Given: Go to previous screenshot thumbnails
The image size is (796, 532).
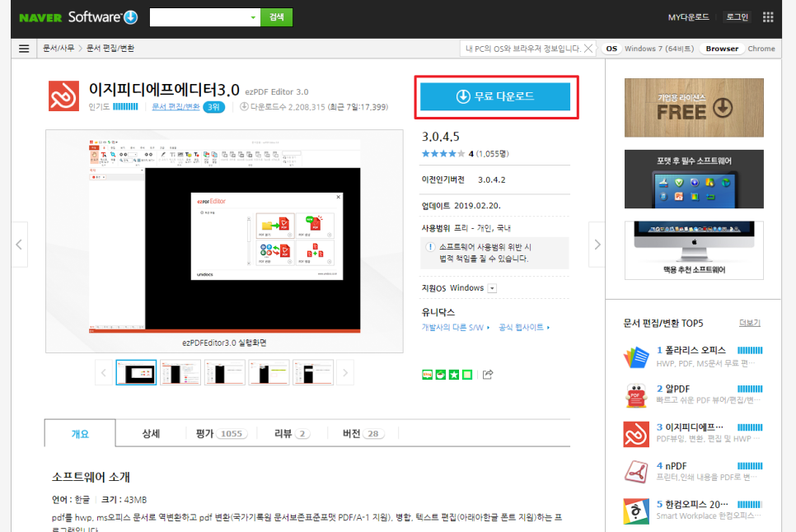Looking at the screenshot, I should 104,373.
